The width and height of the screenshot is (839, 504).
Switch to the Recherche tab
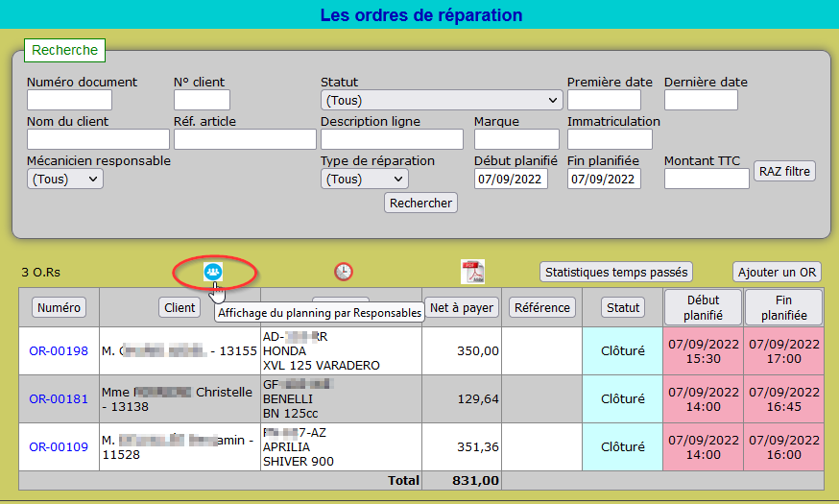click(64, 50)
